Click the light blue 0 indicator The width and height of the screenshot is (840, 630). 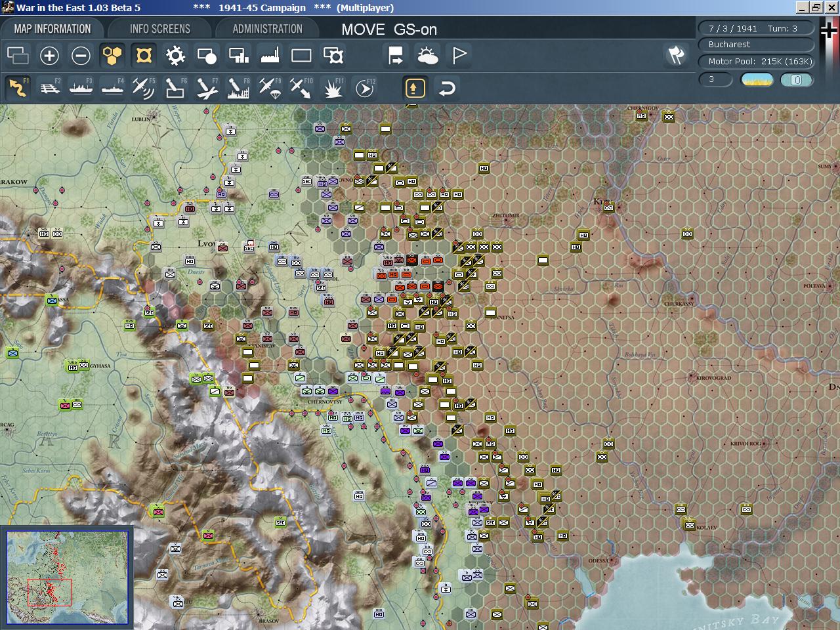point(797,79)
